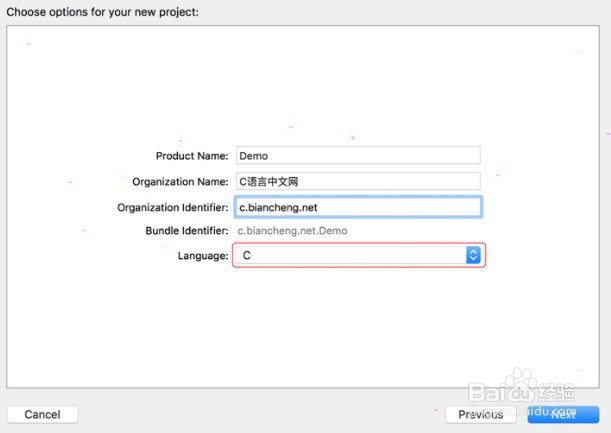
Task: Focus the Organization Identifier field
Action: point(357,207)
